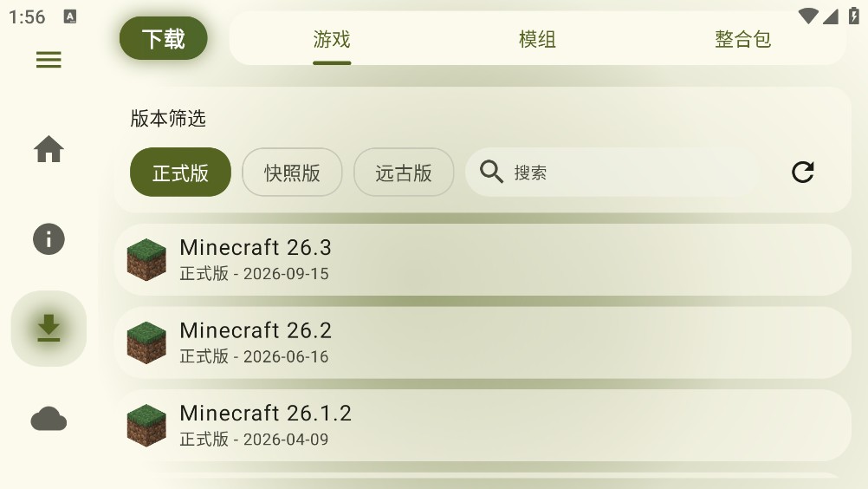Select the download icon in sidebar
Image resolution: width=868 pixels, height=489 pixels.
49,328
